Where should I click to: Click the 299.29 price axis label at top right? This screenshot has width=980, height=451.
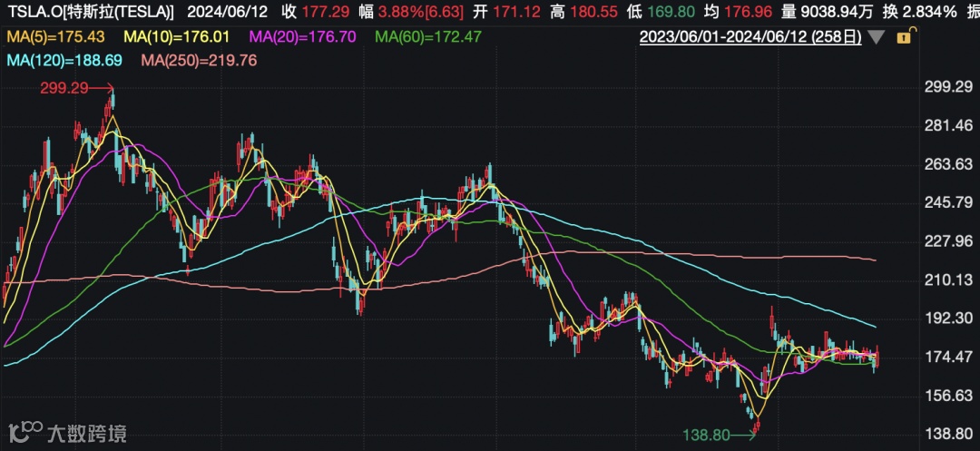coord(948,87)
